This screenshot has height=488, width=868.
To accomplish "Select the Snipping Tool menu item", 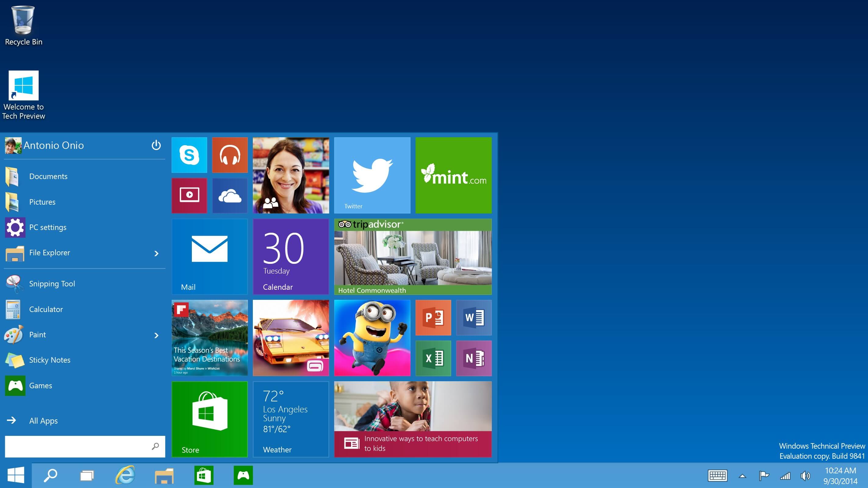I will [83, 284].
